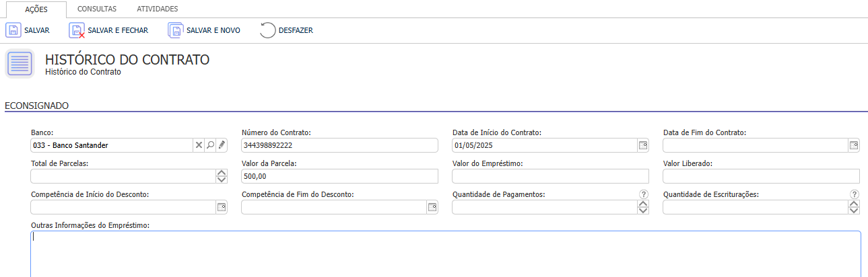Clear the Banco field with X icon
868x277 pixels.
click(199, 145)
